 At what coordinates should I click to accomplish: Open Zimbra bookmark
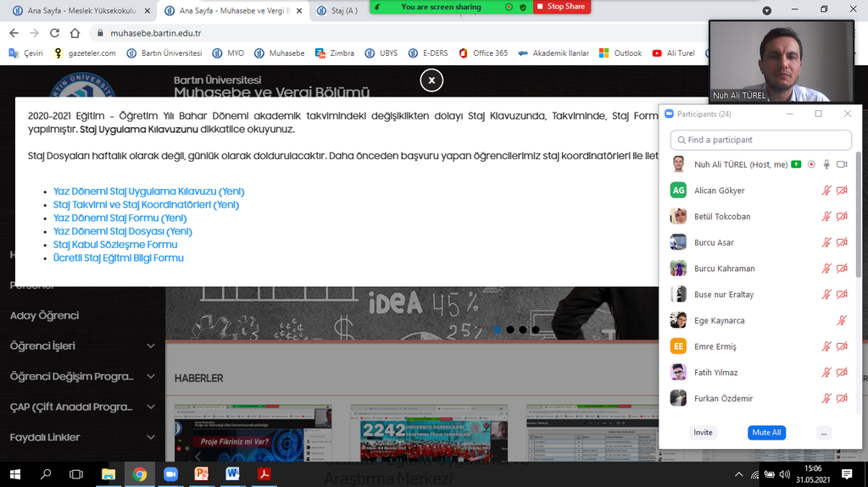335,53
